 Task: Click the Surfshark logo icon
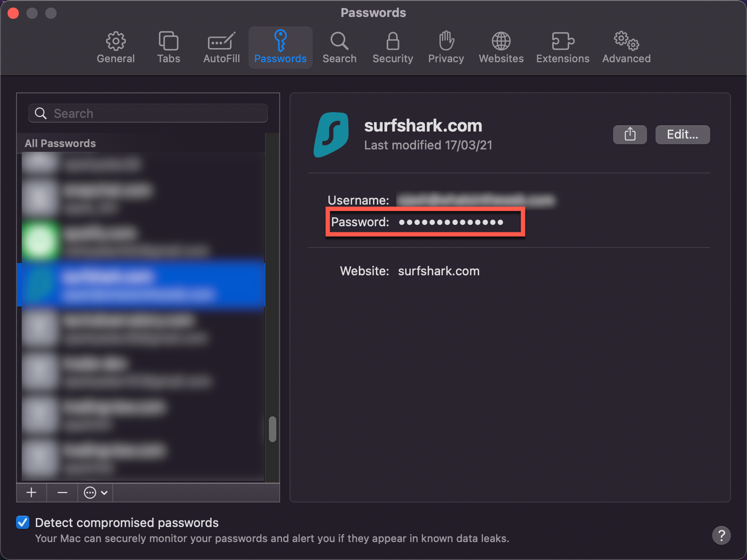332,135
